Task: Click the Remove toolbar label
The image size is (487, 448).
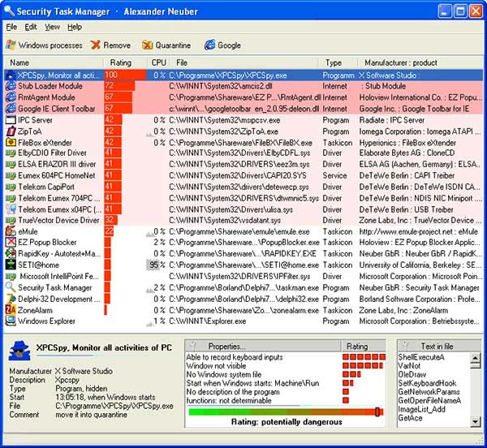Action: pos(117,45)
